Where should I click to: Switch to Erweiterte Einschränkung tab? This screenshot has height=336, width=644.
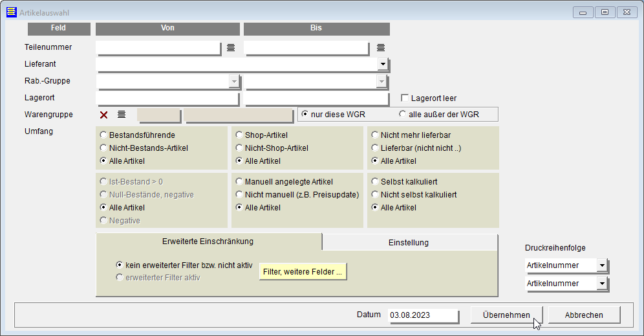click(209, 241)
